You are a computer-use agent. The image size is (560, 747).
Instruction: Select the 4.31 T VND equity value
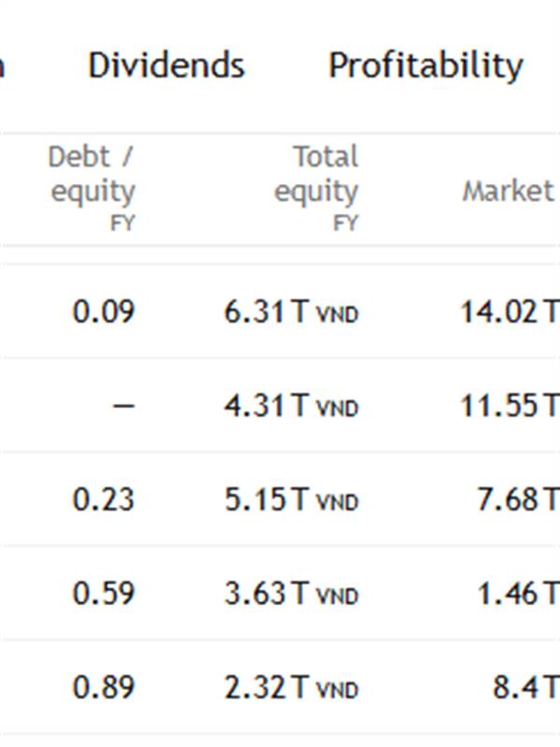coord(290,406)
